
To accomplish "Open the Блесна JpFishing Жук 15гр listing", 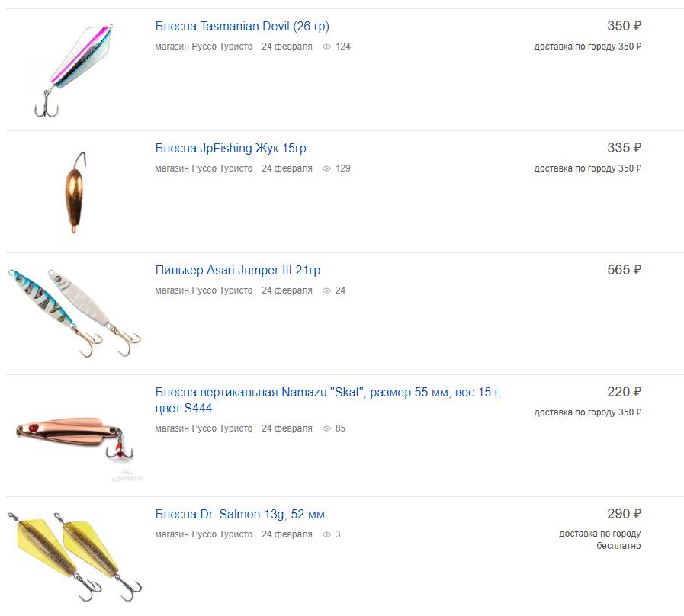I will 231,149.
